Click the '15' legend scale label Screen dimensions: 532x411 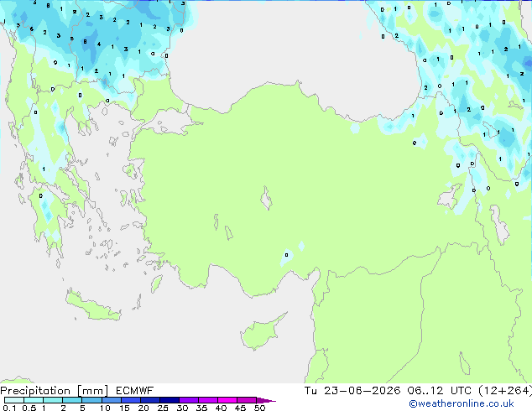pyautogui.click(x=124, y=408)
